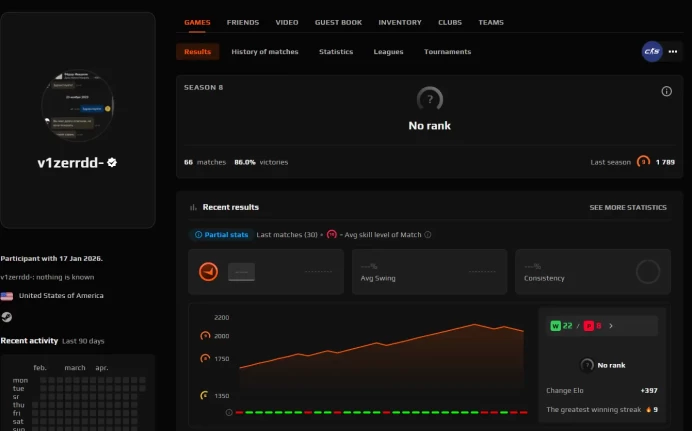This screenshot has height=431, width=692.
Task: Click info icon after Avg skill level of Match
Action: click(x=428, y=235)
